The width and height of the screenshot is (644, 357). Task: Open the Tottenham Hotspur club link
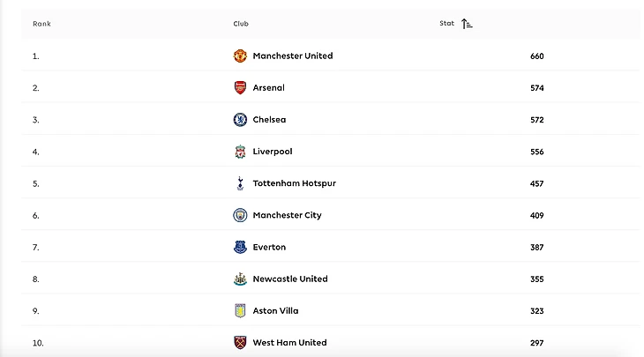point(294,183)
